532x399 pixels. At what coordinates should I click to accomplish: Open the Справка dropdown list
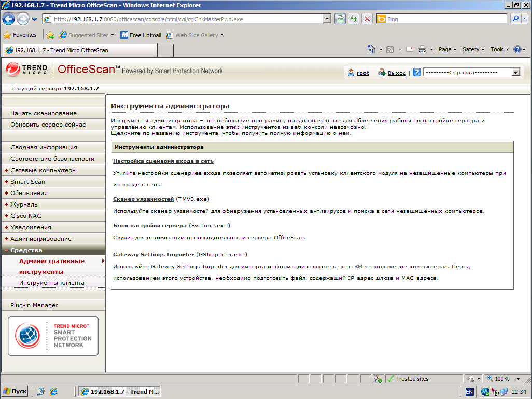pos(472,72)
